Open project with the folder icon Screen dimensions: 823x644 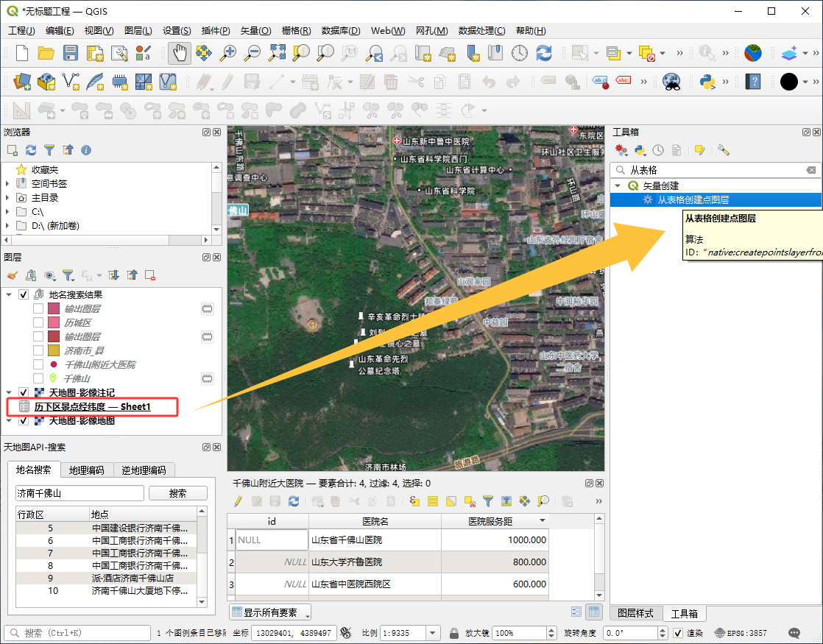coord(46,53)
